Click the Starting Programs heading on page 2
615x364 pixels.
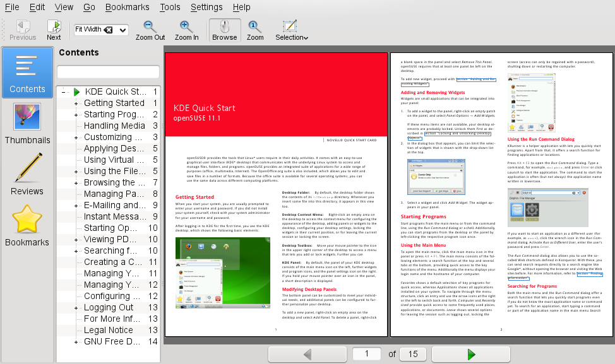[423, 216]
